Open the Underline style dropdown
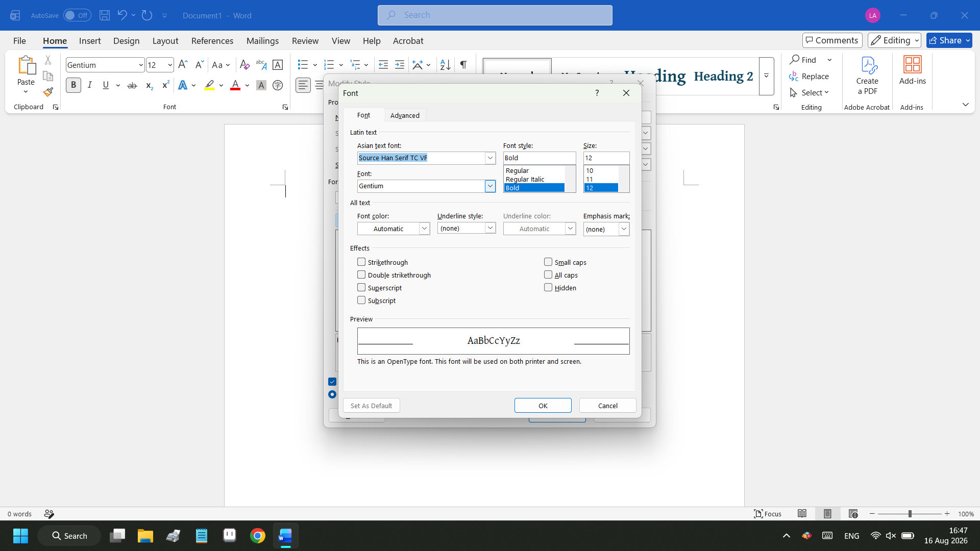This screenshot has width=980, height=551. [x=490, y=228]
